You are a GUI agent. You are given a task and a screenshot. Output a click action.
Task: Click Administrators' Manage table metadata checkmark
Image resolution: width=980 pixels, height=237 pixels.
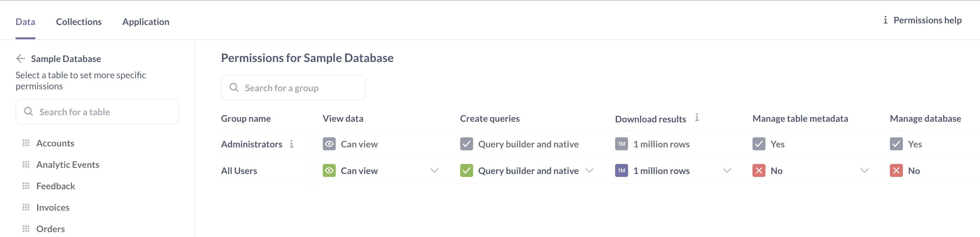pos(759,143)
